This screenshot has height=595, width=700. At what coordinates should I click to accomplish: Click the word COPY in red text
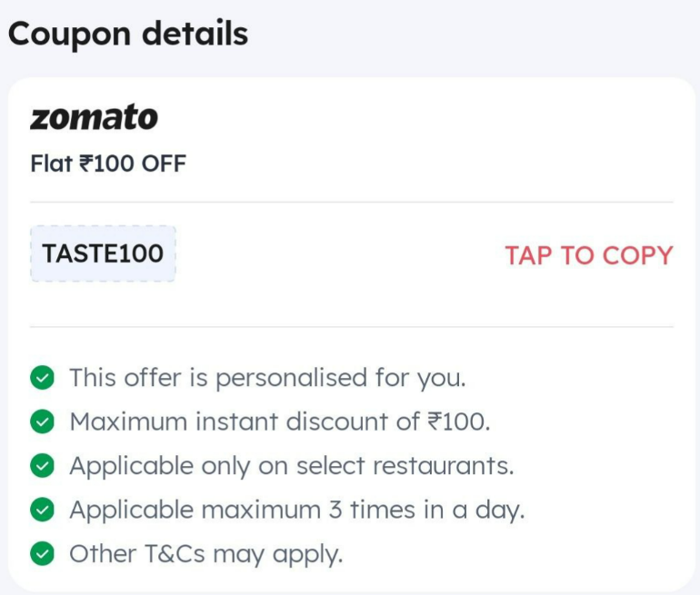point(637,255)
